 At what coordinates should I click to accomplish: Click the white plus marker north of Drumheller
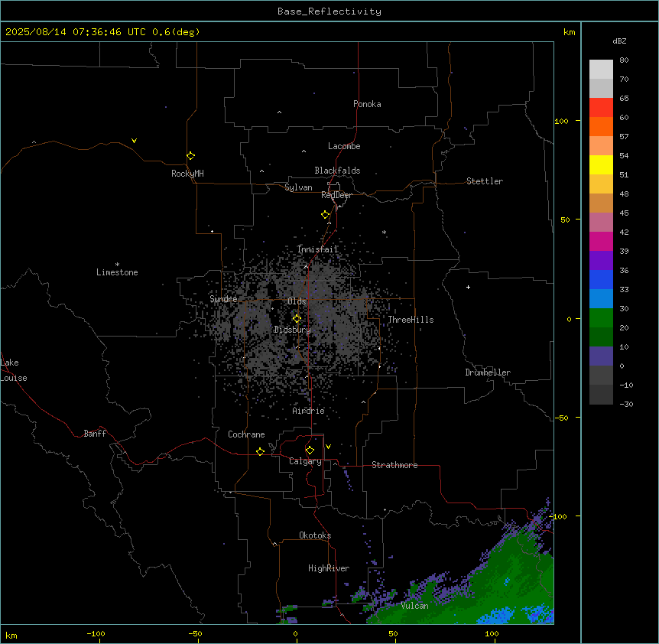468,287
